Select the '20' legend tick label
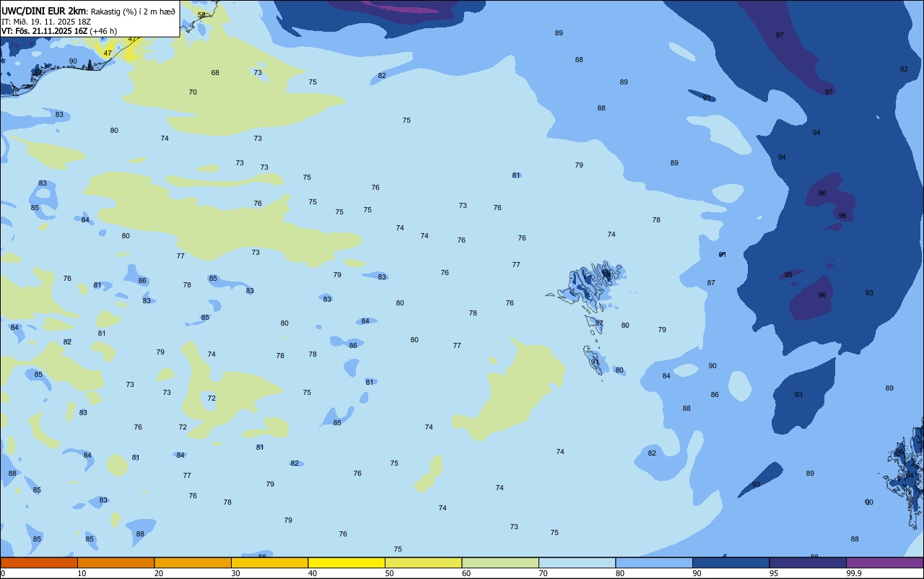The height and width of the screenshot is (579, 924). point(159,573)
